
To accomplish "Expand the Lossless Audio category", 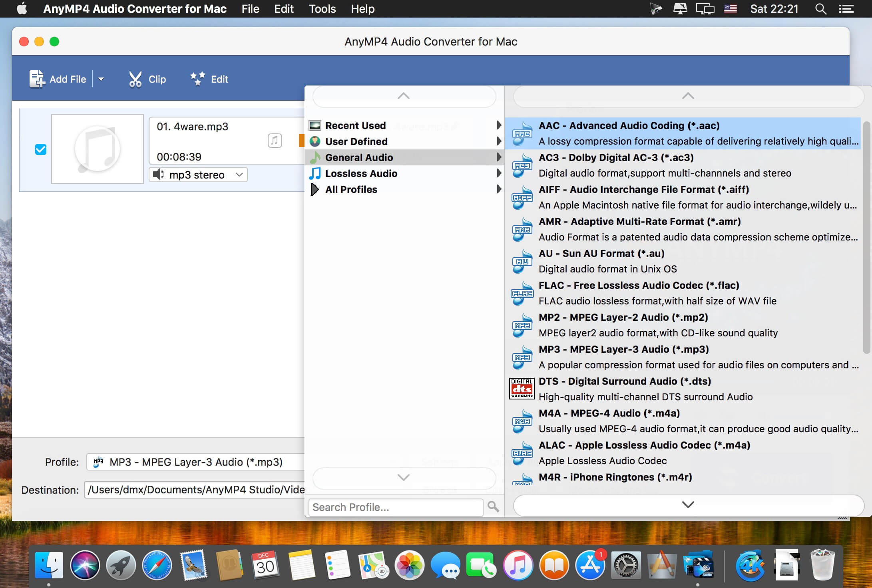I will (x=361, y=173).
